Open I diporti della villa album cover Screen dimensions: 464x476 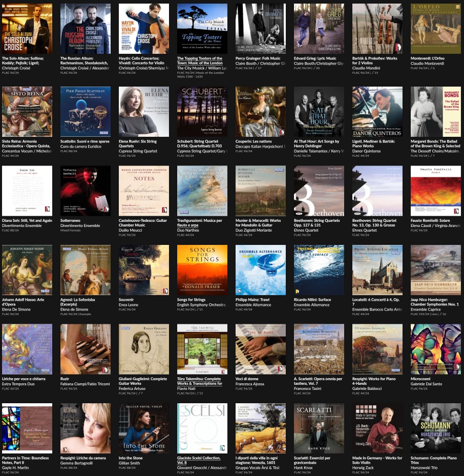pos(260,428)
